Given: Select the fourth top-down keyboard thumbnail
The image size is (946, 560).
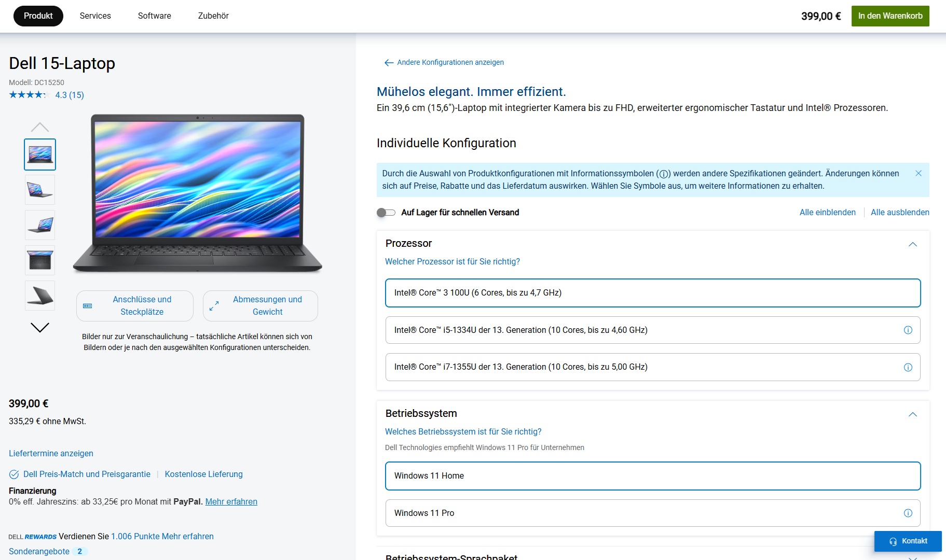Looking at the screenshot, I should tap(40, 260).
